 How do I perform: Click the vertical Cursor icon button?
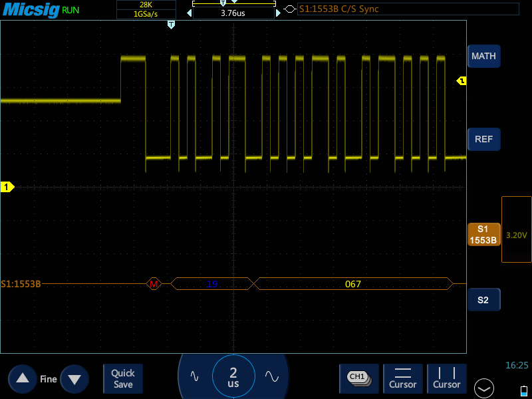(446, 378)
